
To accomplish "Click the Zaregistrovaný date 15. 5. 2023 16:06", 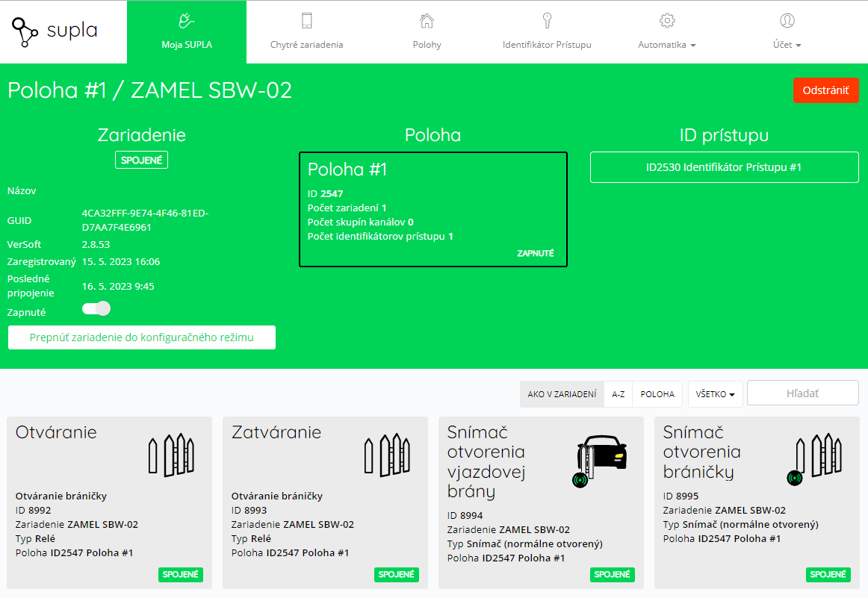I will tap(121, 261).
